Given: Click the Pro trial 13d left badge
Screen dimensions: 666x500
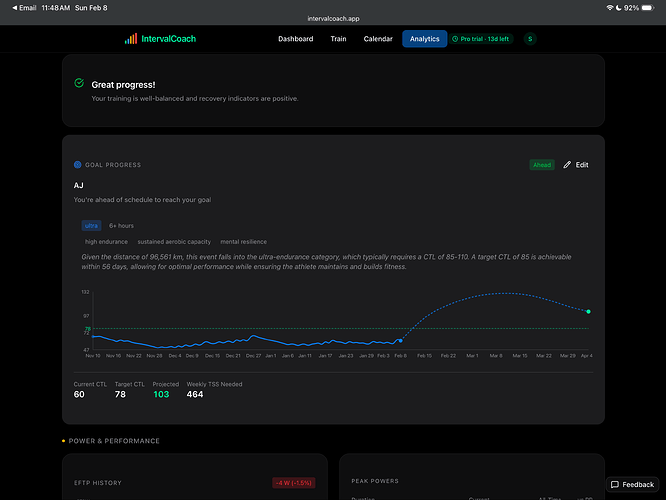Looking at the screenshot, I should tap(481, 39).
